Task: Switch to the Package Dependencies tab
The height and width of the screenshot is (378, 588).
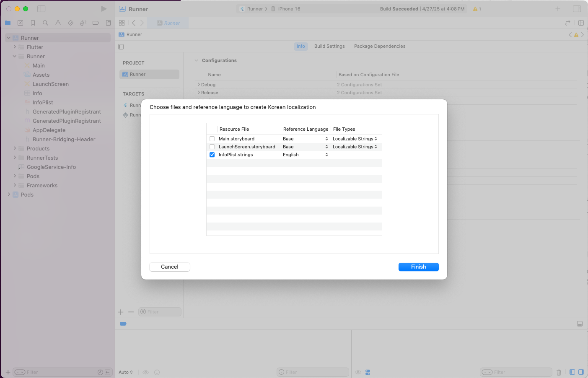Action: point(380,46)
